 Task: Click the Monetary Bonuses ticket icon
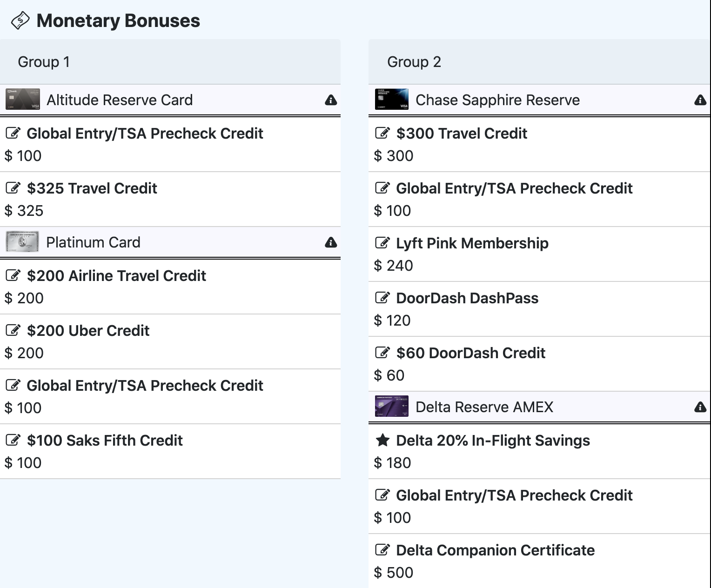[20, 20]
